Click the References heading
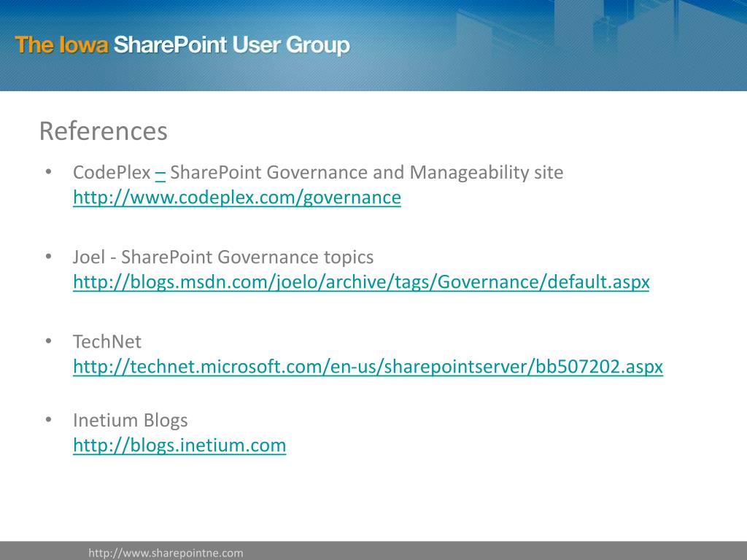 (104, 131)
